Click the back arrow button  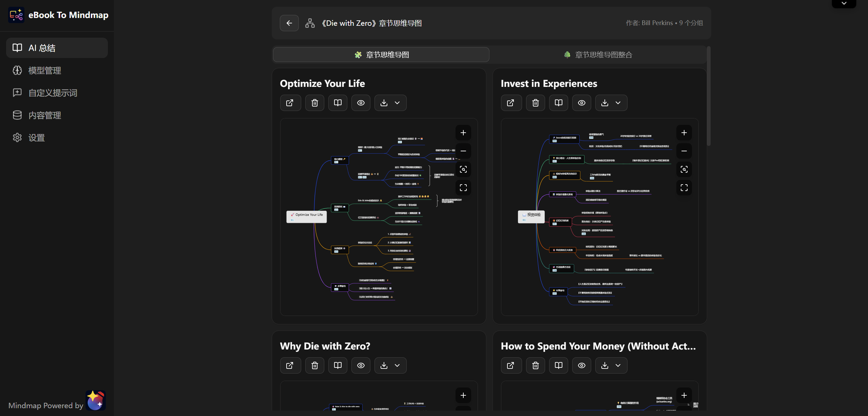(x=289, y=23)
